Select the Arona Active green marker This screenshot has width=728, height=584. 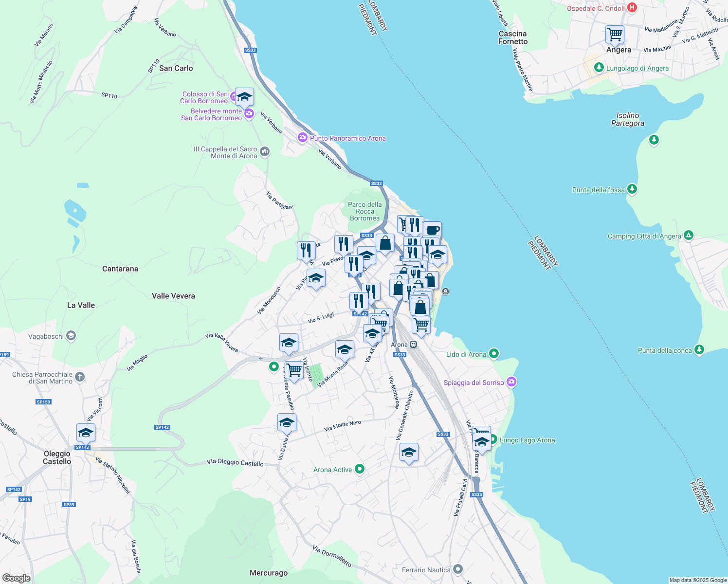click(x=359, y=469)
